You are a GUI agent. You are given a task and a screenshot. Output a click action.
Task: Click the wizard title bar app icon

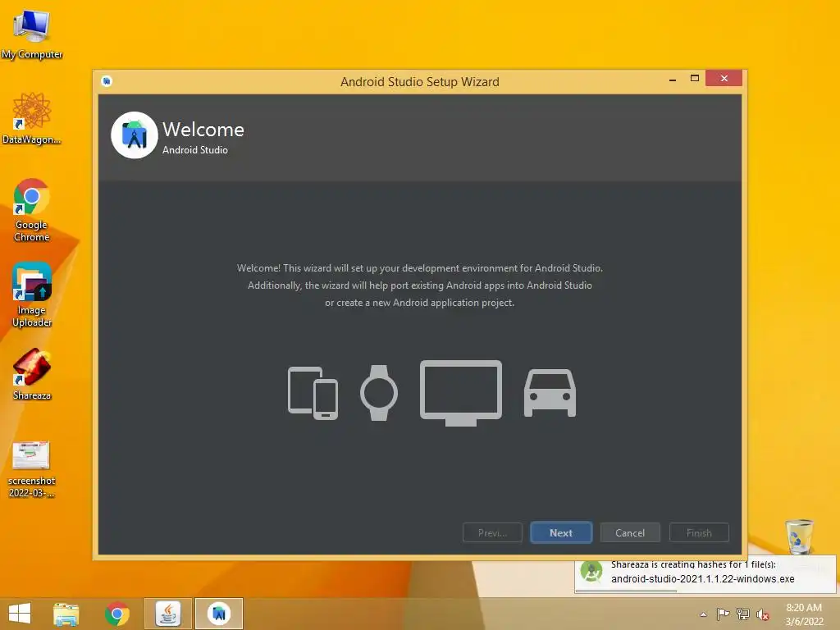click(x=107, y=81)
